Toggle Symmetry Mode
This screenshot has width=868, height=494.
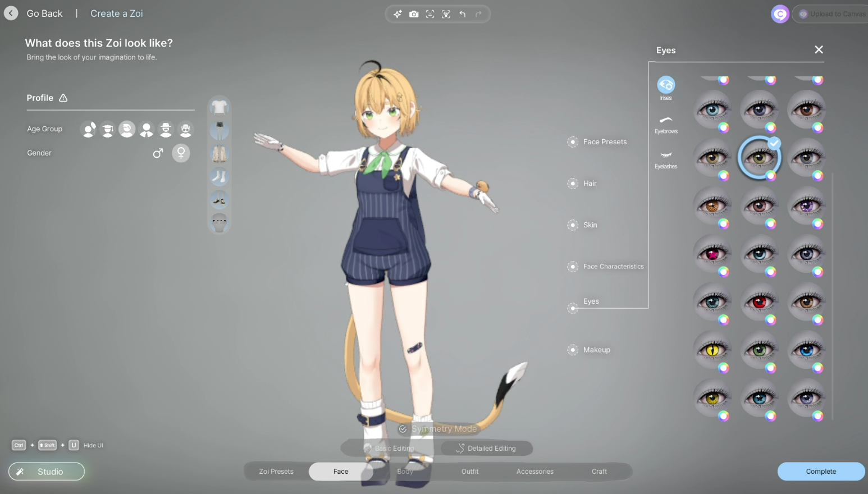[x=438, y=429]
